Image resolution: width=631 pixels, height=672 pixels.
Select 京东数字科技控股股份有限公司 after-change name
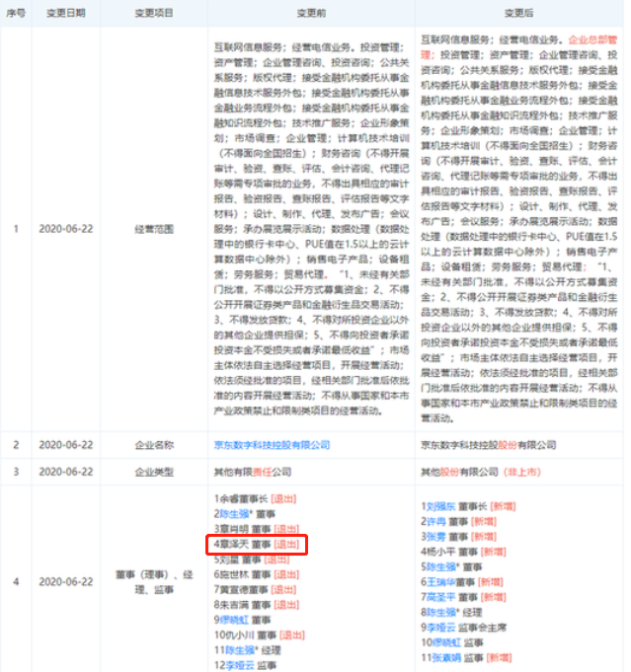(x=488, y=445)
